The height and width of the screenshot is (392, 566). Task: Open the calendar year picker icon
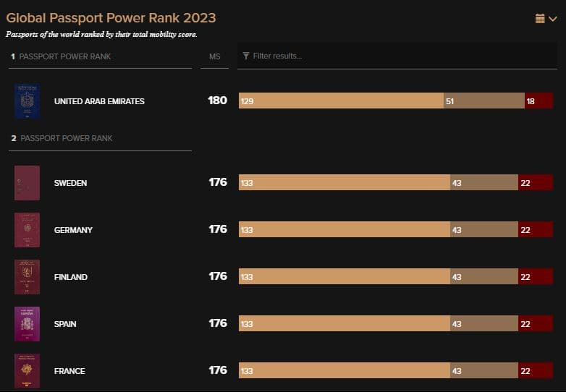(540, 18)
